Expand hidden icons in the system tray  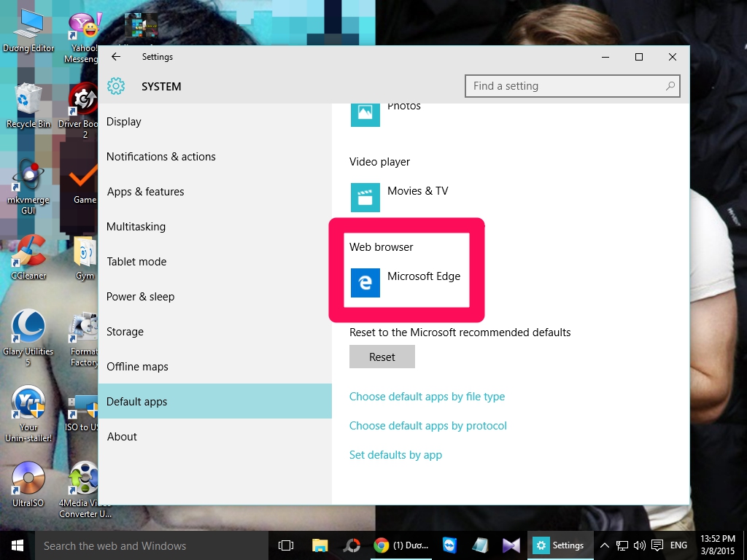[x=604, y=545]
